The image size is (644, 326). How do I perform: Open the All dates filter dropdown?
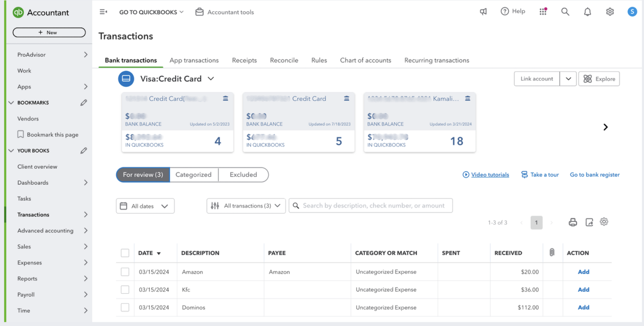coord(145,206)
